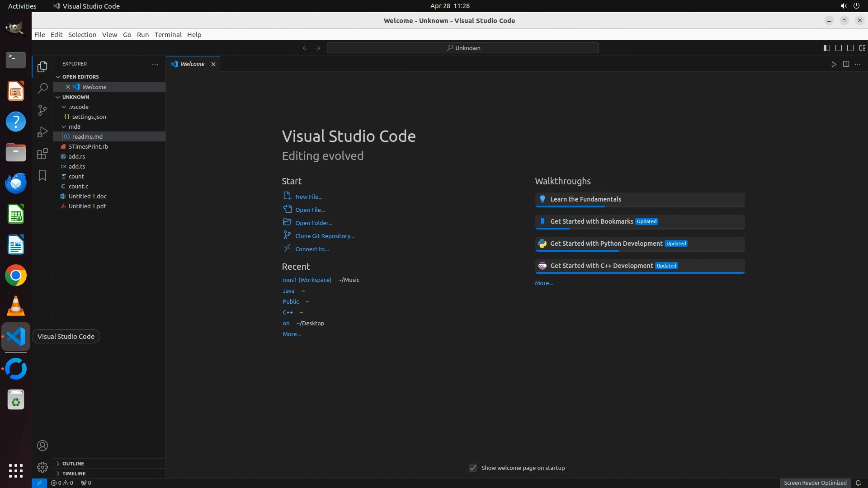
Task: Open the Bookmarks view icon
Action: click(x=42, y=175)
